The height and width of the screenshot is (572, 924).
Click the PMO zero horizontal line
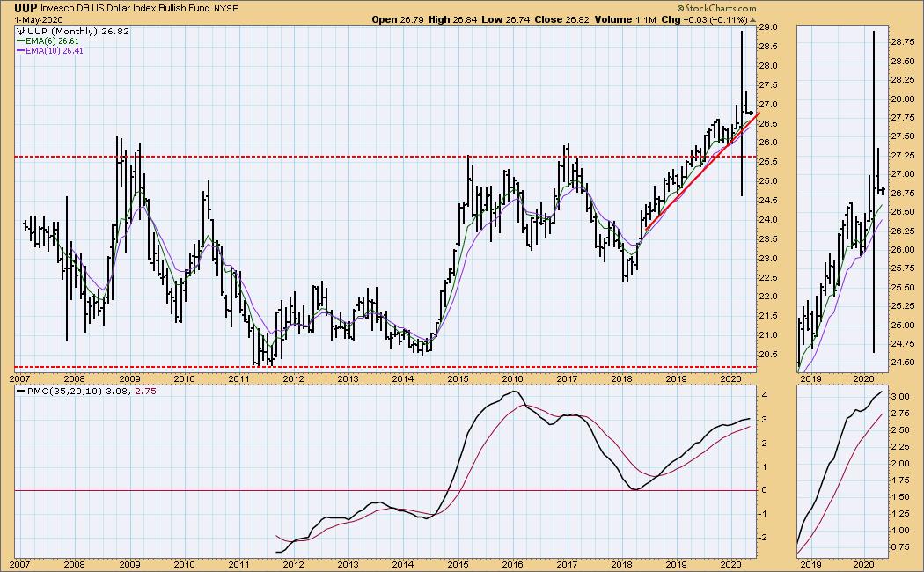385,490
